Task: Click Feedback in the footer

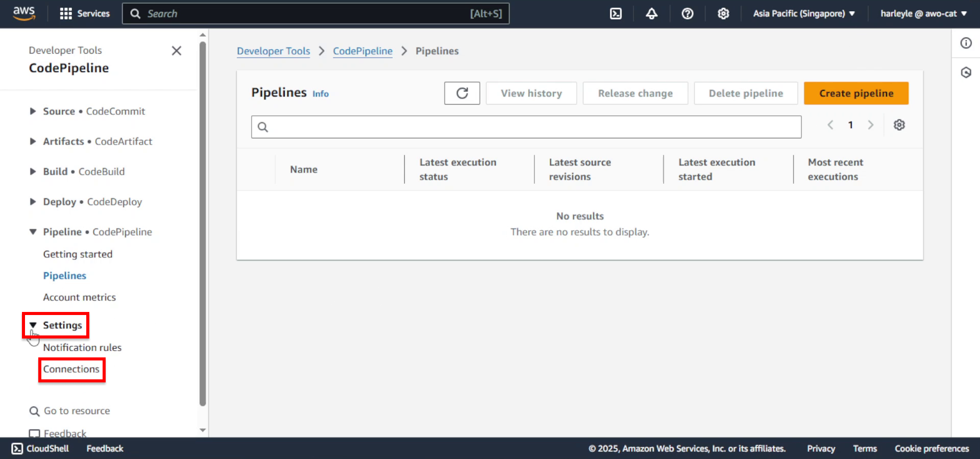Action: (105, 449)
